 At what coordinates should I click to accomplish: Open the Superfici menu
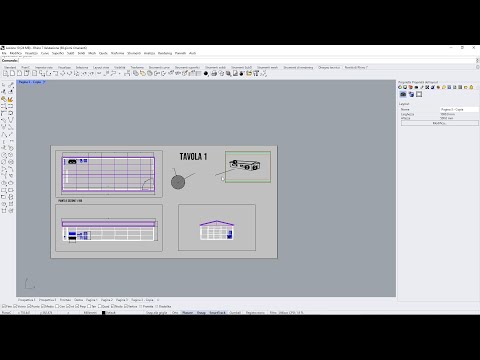(58, 53)
